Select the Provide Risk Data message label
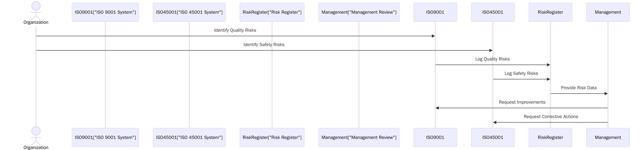 (x=579, y=88)
